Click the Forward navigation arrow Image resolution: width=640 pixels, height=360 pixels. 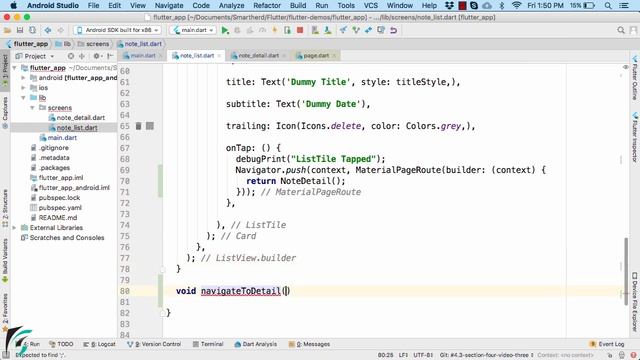coord(60,30)
